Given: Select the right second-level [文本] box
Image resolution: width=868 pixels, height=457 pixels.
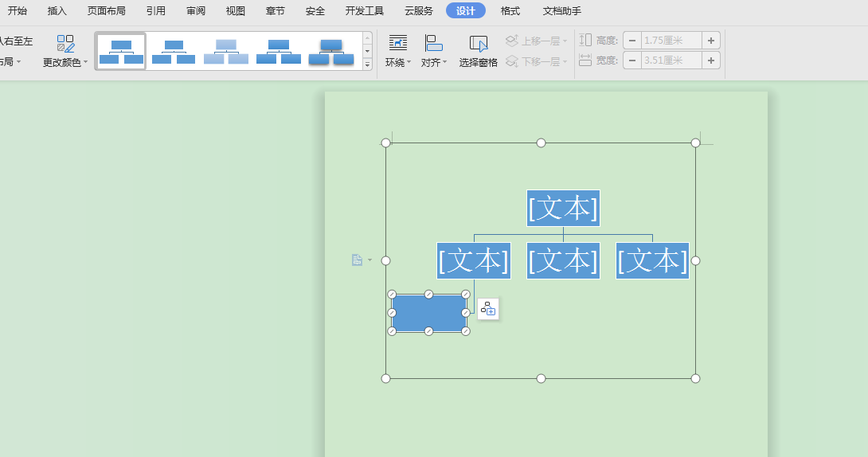Looking at the screenshot, I should coord(652,260).
